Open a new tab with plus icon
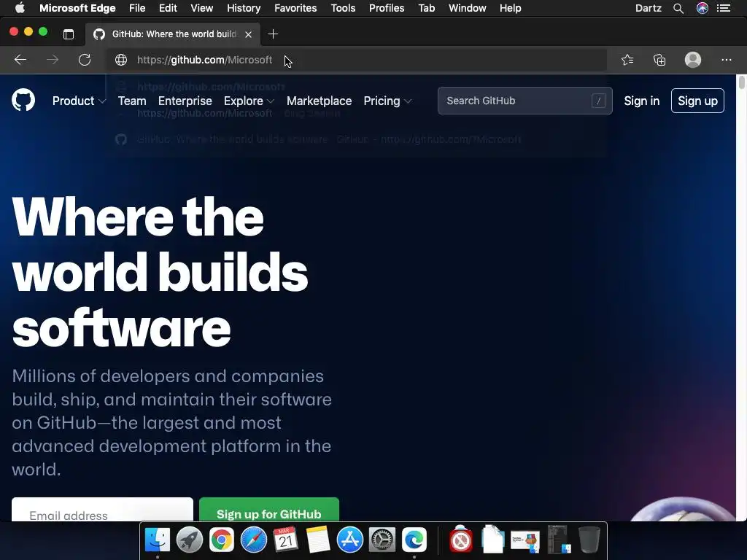747x560 pixels. tap(273, 34)
